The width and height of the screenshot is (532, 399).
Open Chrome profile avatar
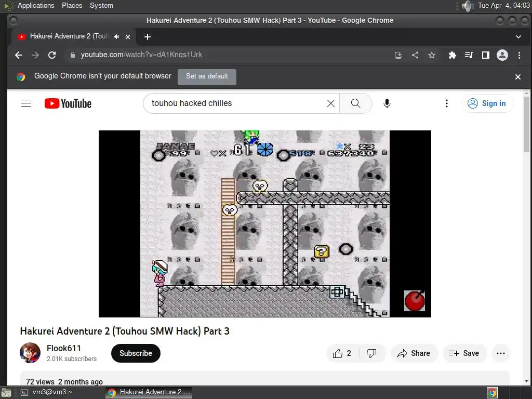(502, 55)
